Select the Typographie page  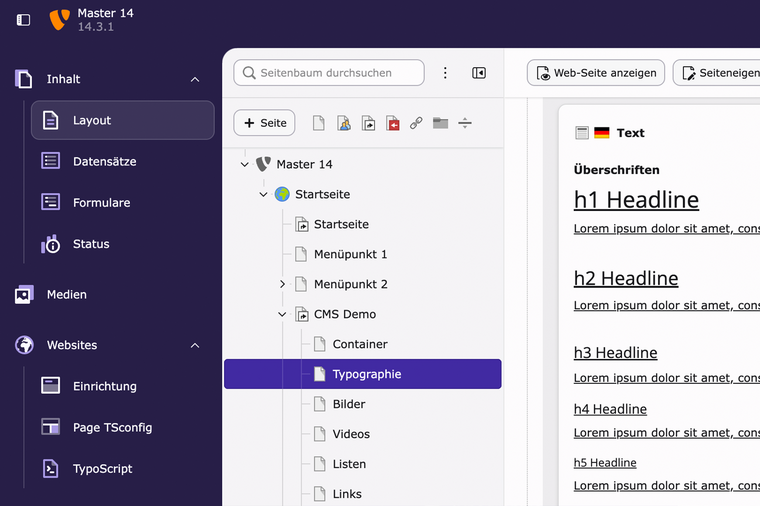point(363,374)
